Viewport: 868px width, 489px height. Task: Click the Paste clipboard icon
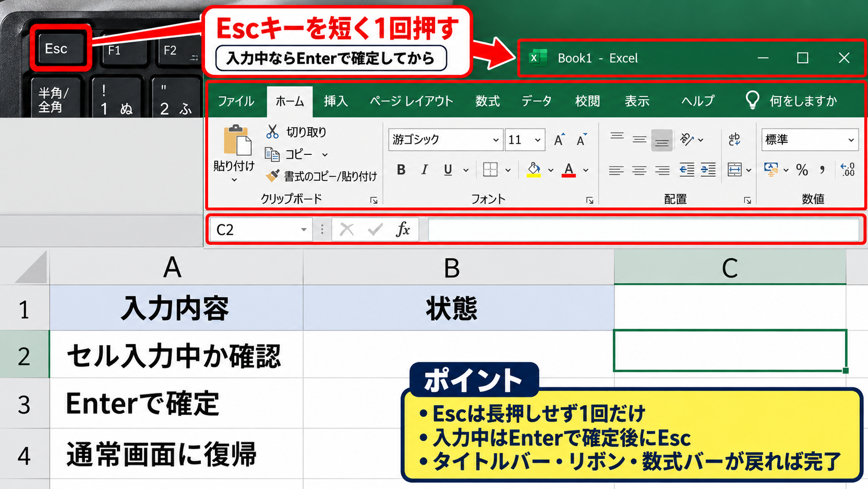coord(237,140)
